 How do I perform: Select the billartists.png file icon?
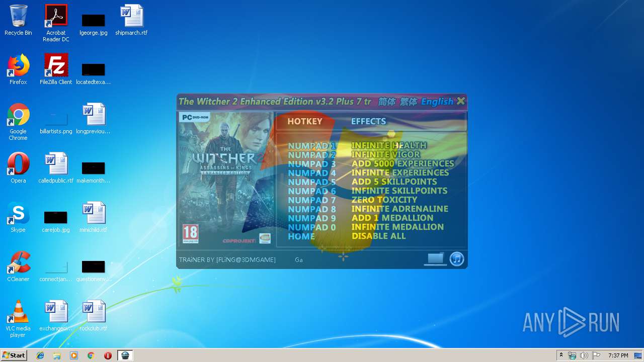(56, 123)
